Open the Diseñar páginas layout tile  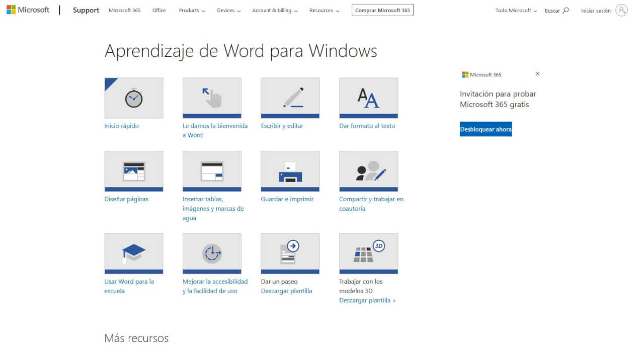pos(134,171)
